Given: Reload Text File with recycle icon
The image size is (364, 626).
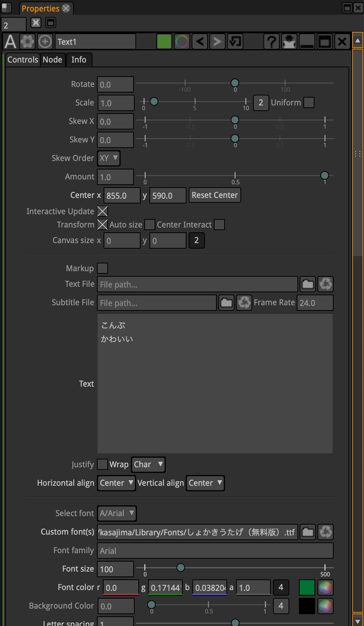Looking at the screenshot, I should click(x=326, y=284).
